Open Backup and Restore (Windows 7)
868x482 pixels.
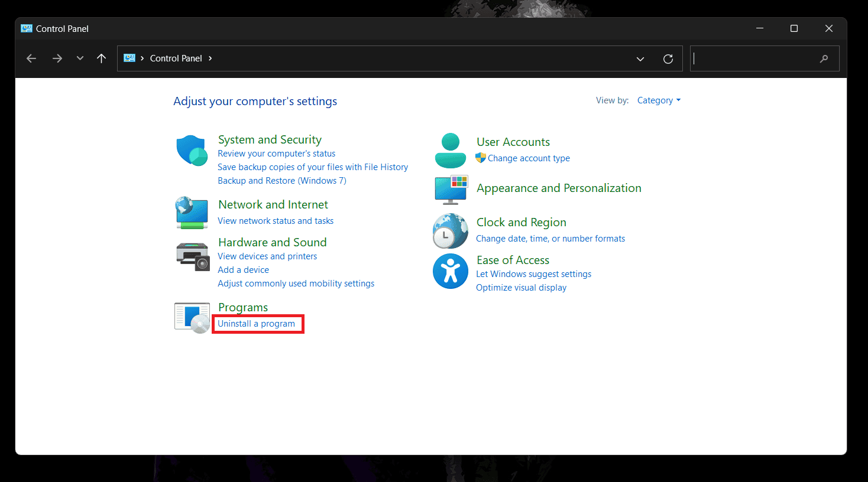[282, 181]
